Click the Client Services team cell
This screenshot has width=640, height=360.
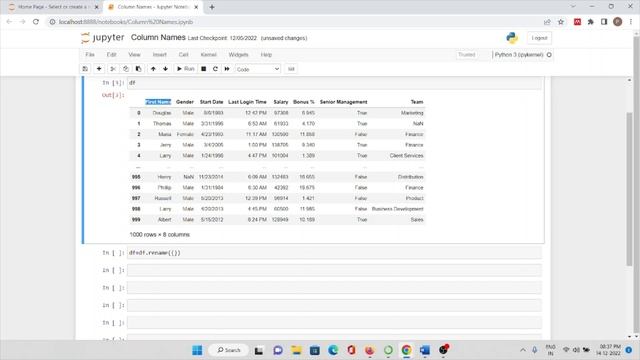pos(406,156)
